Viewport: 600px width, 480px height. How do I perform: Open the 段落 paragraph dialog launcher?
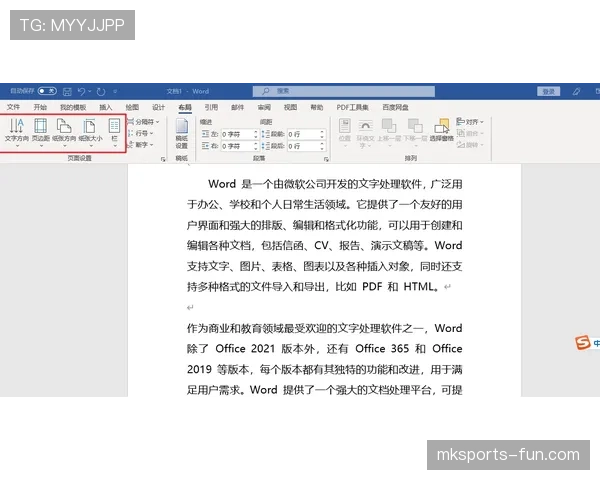(x=326, y=159)
